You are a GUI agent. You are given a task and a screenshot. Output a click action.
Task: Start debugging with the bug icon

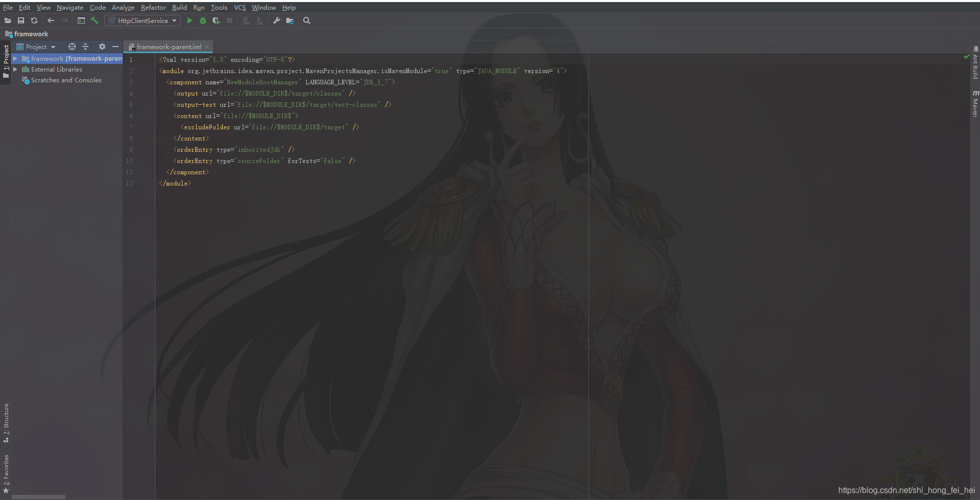pos(202,20)
